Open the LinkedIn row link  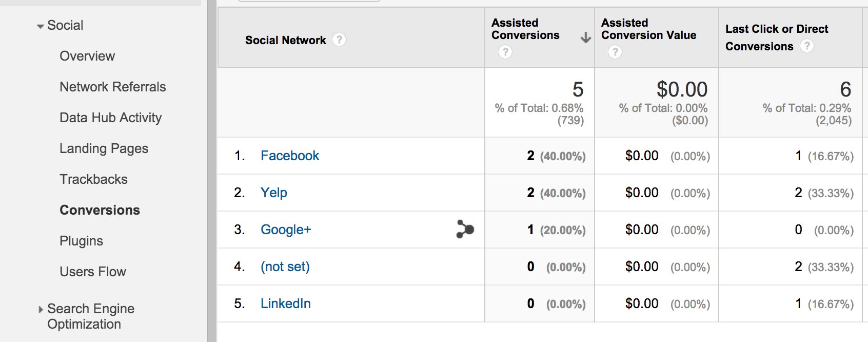[x=285, y=303]
